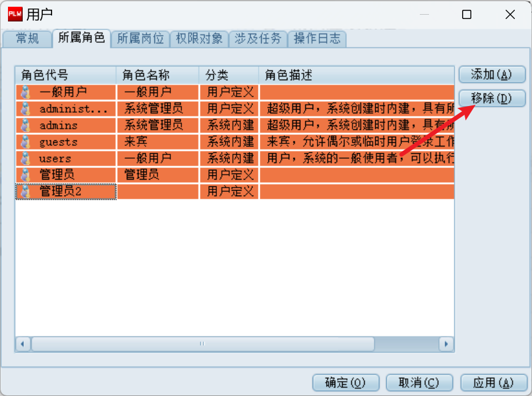Click the description in the admins row
This screenshot has width=532, height=396.
pos(357,125)
